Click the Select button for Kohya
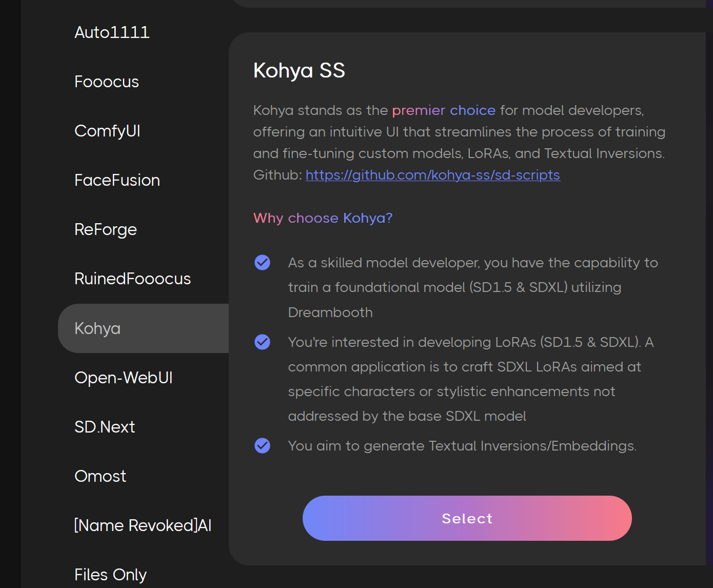 point(466,518)
